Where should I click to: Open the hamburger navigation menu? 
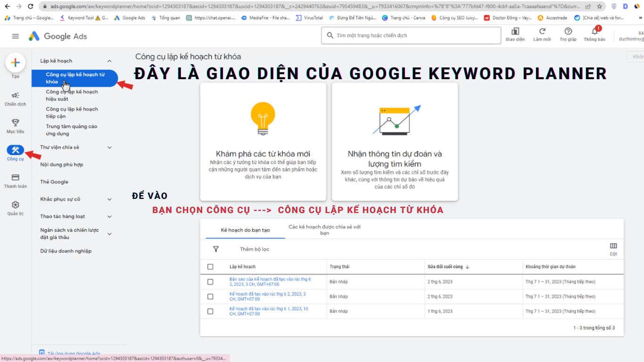click(16, 35)
